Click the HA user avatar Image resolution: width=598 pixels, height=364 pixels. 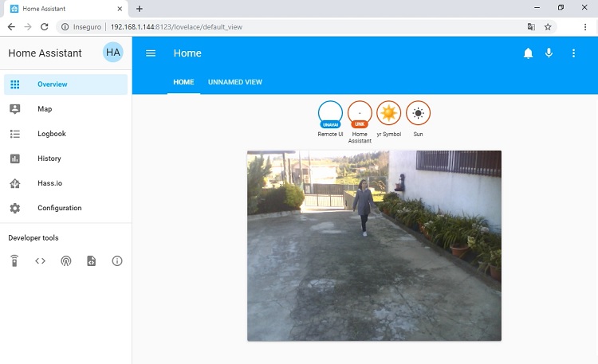[113, 53]
